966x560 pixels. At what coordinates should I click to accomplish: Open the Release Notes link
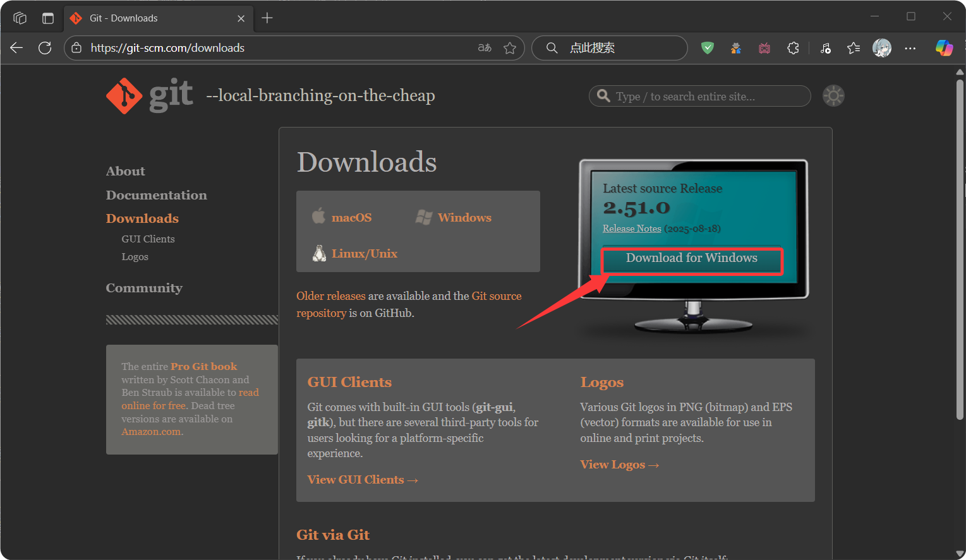632,229
